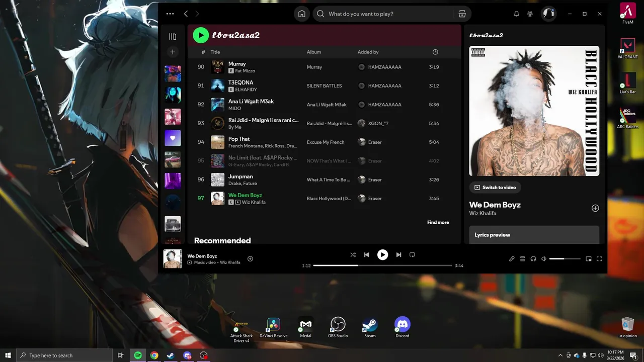Enter full screen icon in player bar
Image resolution: width=644 pixels, height=362 pixels.
click(x=600, y=259)
